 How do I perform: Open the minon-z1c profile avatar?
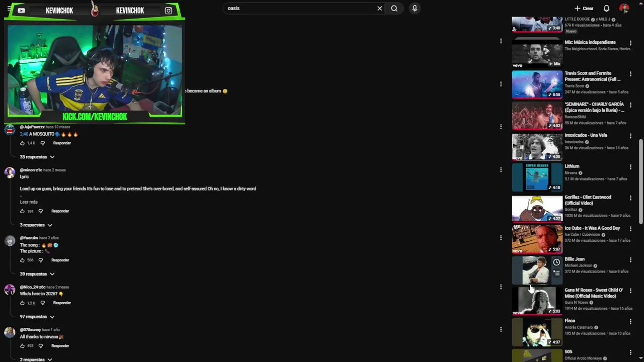point(10,173)
